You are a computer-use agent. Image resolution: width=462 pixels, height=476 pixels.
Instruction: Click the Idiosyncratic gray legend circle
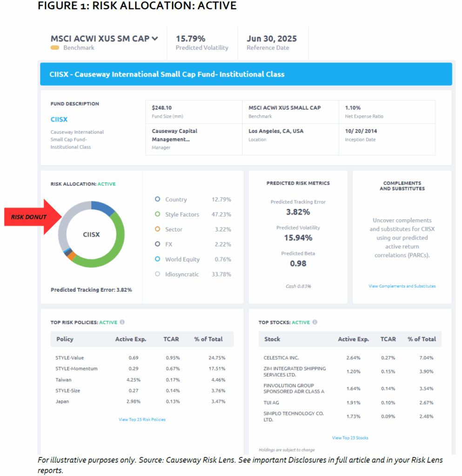[x=157, y=274]
